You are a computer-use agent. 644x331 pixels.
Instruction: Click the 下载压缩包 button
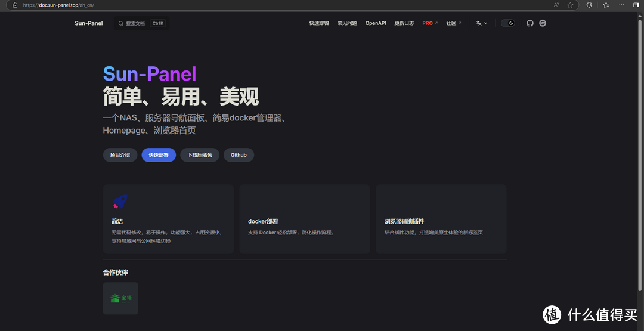[200, 155]
